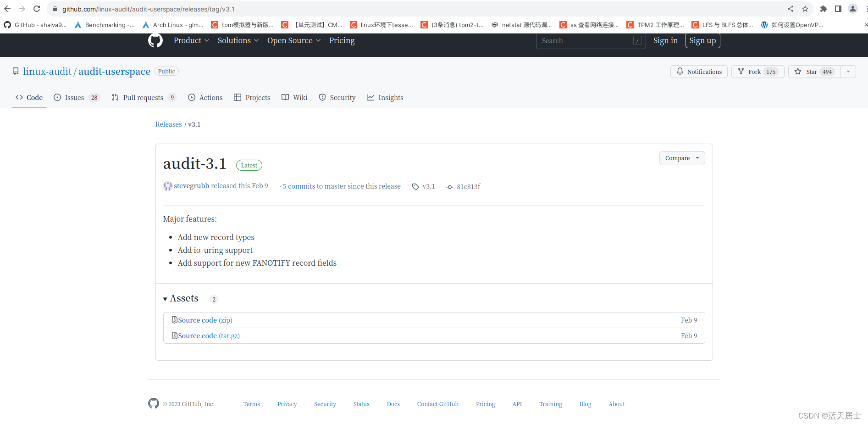This screenshot has width=868, height=424.
Task: Click the browser address bar URL
Action: point(149,9)
